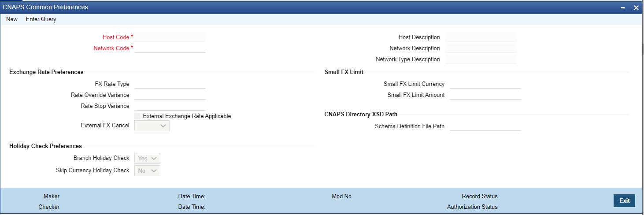Click Enter Query in the toolbar
The width and height of the screenshot is (644, 215).
[x=41, y=19]
